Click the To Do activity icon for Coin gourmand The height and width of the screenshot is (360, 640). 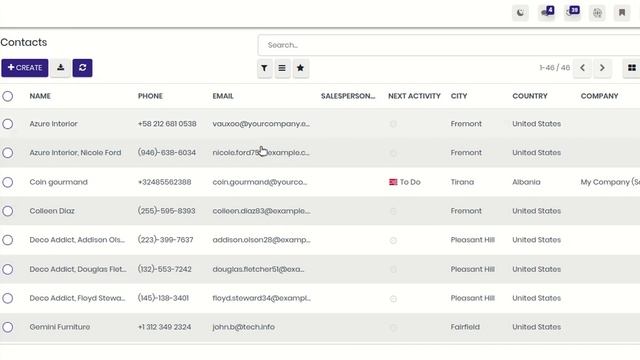click(393, 182)
